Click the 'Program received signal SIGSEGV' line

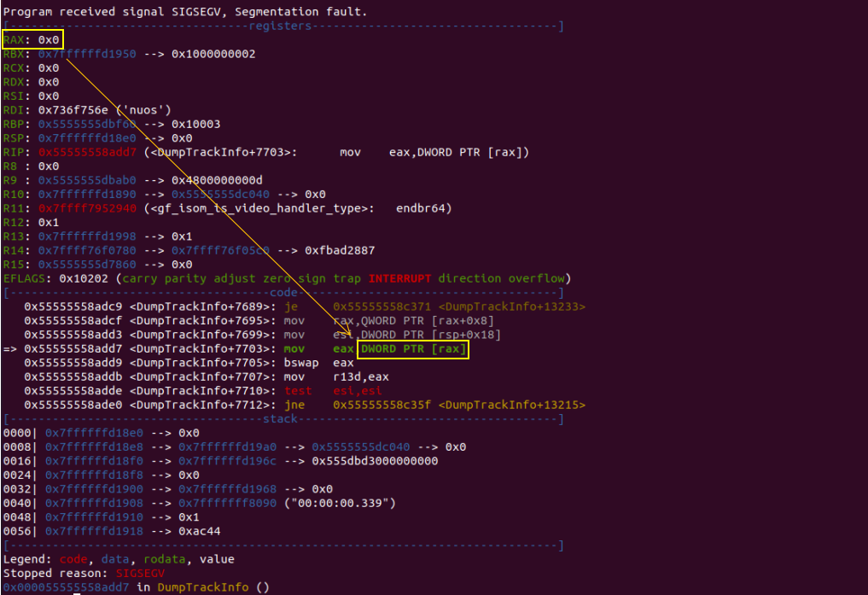[185, 12]
